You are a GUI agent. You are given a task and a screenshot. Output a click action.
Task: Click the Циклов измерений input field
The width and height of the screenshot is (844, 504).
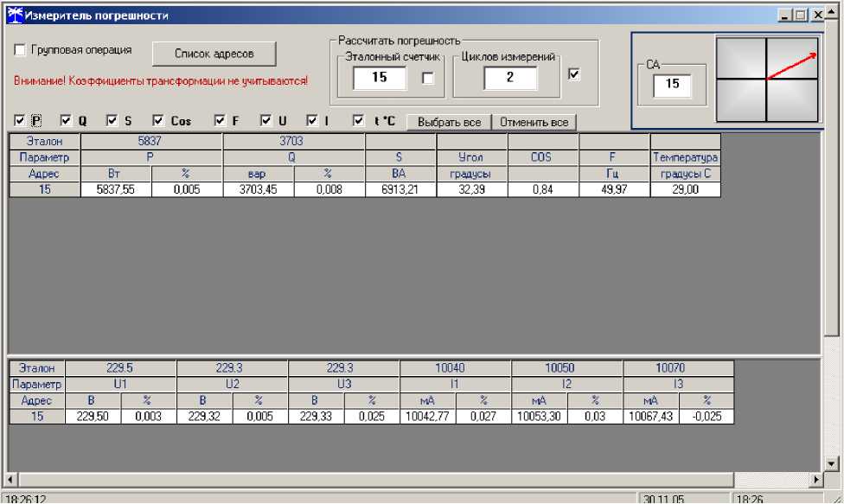point(509,78)
